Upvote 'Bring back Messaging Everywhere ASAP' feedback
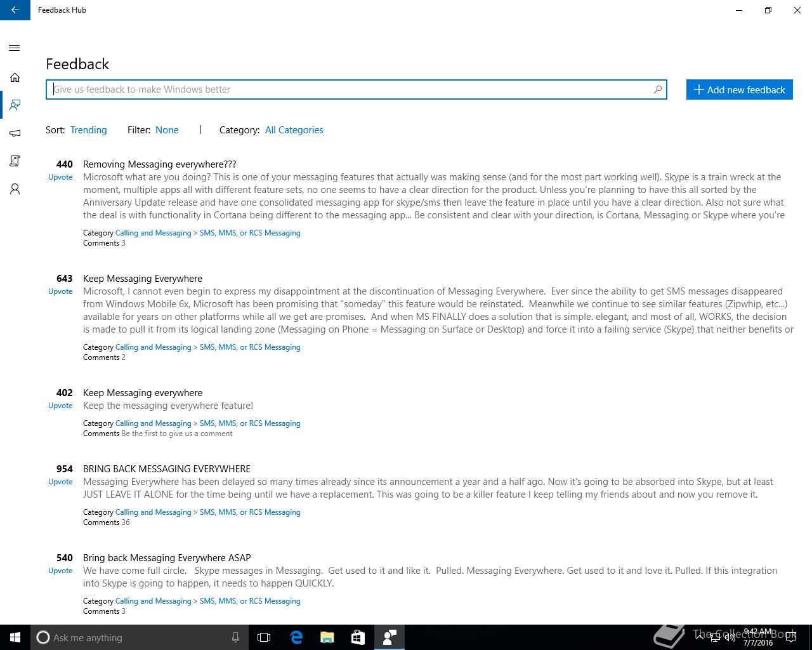812x650 pixels. pos(60,571)
